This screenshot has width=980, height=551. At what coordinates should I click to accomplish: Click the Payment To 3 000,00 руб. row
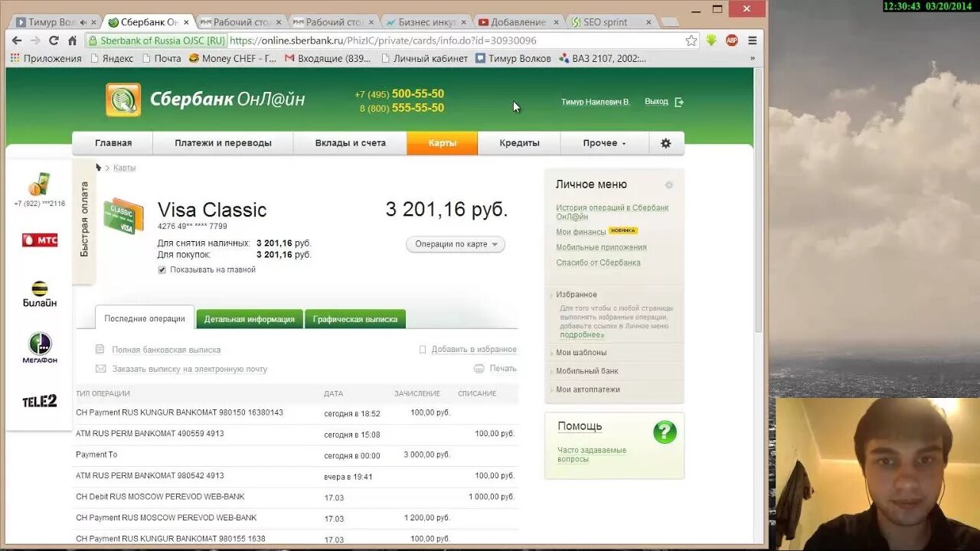click(296, 455)
